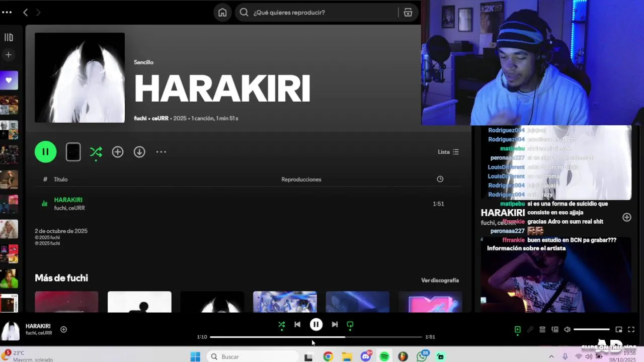Screen dimensions: 644x362
Task: Open Ver discografía link
Action: pyautogui.click(x=440, y=280)
